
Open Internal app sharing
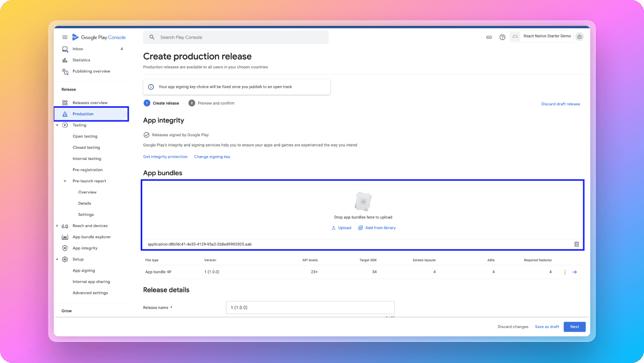pyautogui.click(x=91, y=282)
